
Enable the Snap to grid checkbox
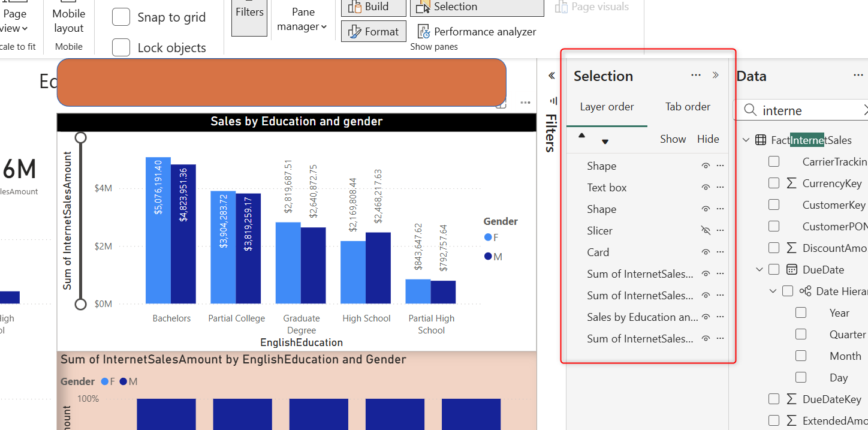121,17
